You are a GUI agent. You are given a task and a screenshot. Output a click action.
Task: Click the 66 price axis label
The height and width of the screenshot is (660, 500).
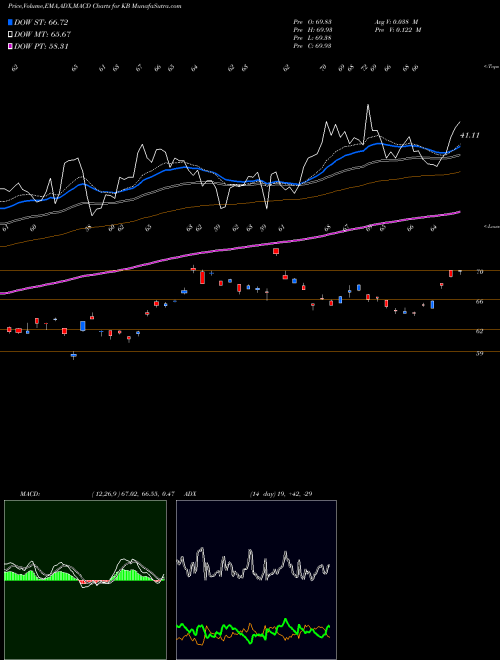pos(479,301)
